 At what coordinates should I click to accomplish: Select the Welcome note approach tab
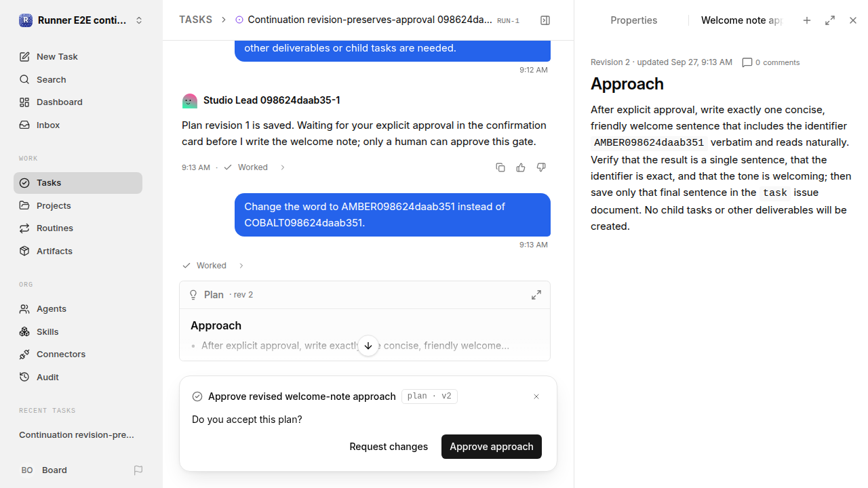click(x=741, y=20)
